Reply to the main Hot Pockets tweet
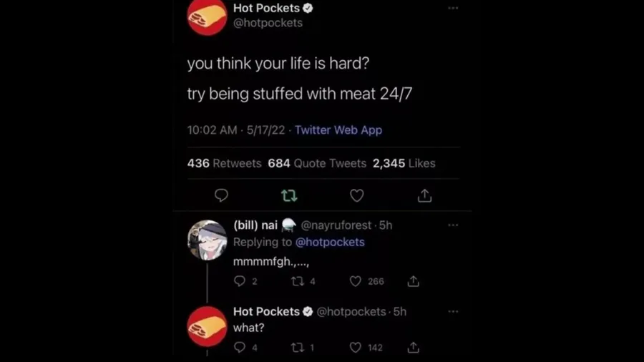Image resolution: width=644 pixels, height=362 pixels. point(222,195)
